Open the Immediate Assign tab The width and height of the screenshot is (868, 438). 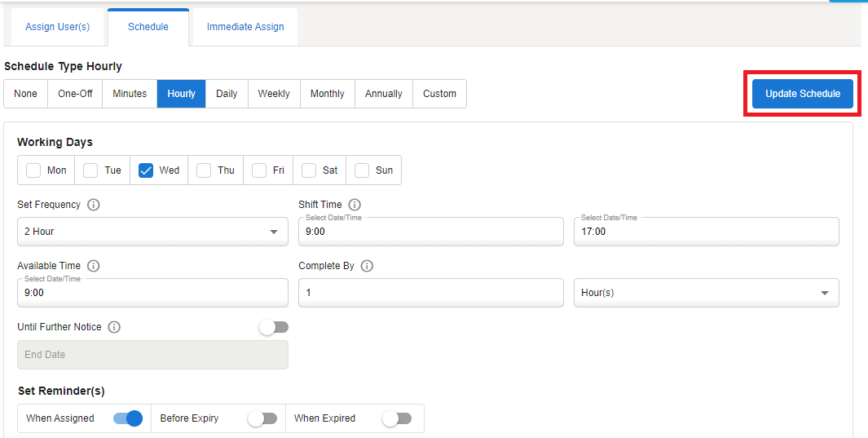point(245,27)
